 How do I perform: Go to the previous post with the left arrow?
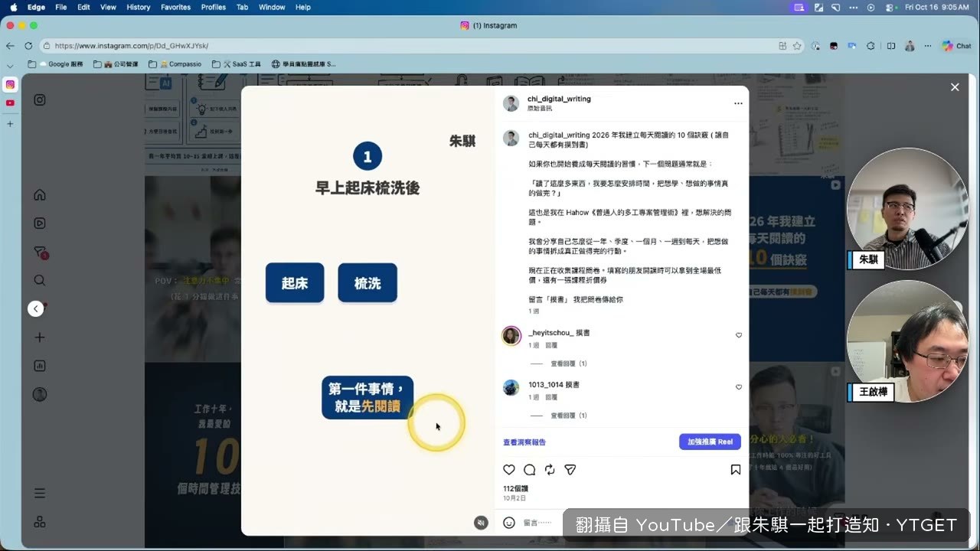tap(36, 308)
